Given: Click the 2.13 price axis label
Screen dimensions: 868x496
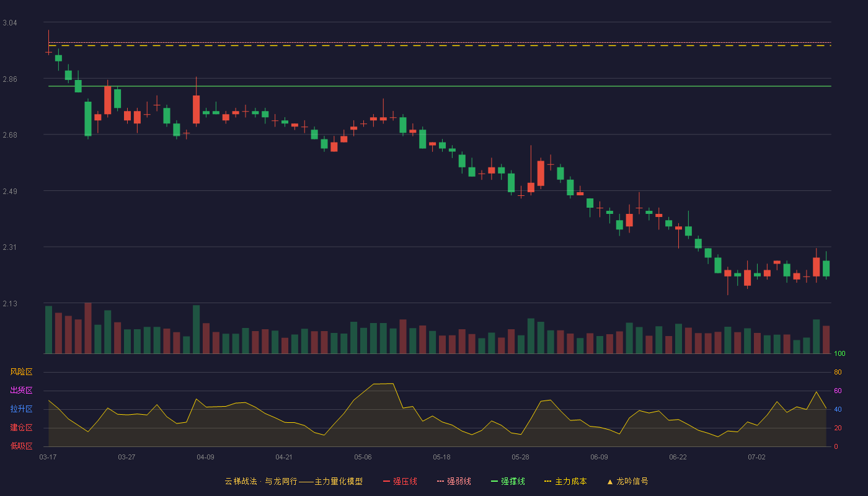Looking at the screenshot, I should pos(10,304).
